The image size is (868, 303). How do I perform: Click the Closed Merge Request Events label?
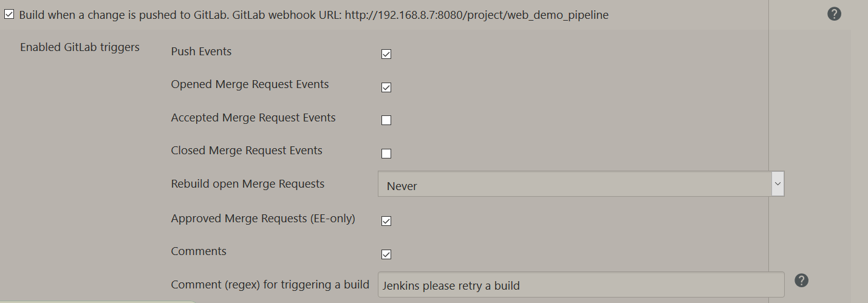(247, 151)
